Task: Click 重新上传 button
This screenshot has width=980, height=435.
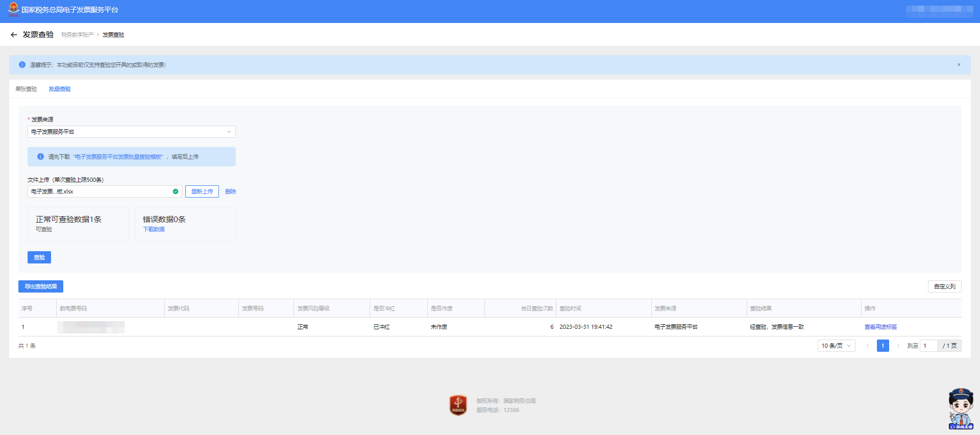Action: (202, 191)
